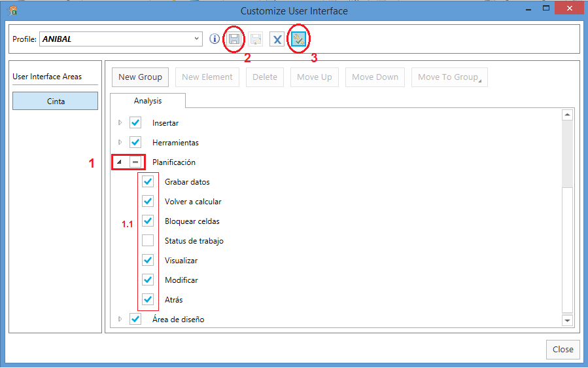The height and width of the screenshot is (368, 588).
Task: Click the save profile as icon
Action: 256,39
